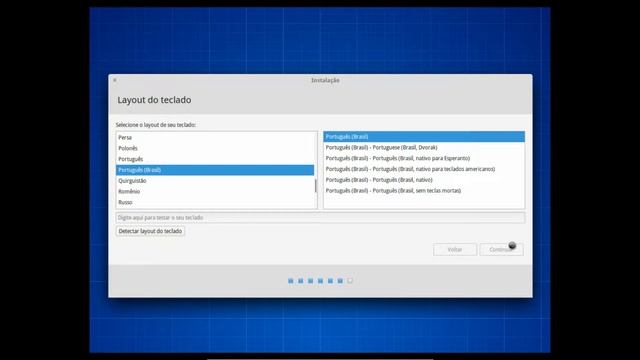This screenshot has height=360, width=640.
Task: Choose Português in the left list
Action: [215, 159]
